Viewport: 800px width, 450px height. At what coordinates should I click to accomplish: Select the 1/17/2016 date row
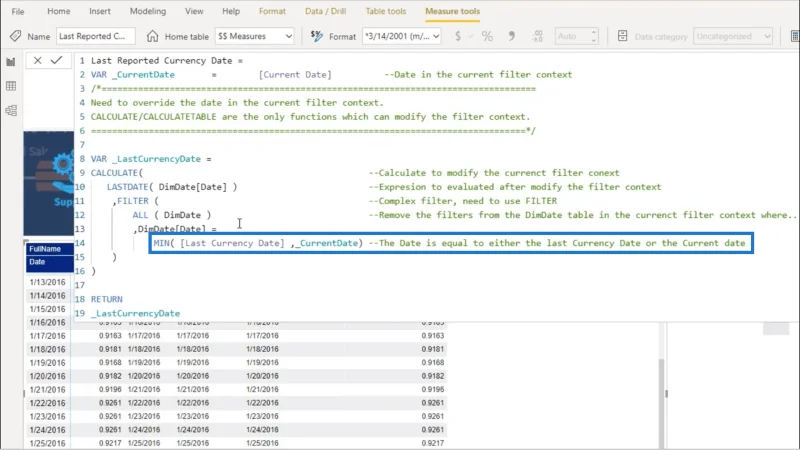pyautogui.click(x=47, y=336)
